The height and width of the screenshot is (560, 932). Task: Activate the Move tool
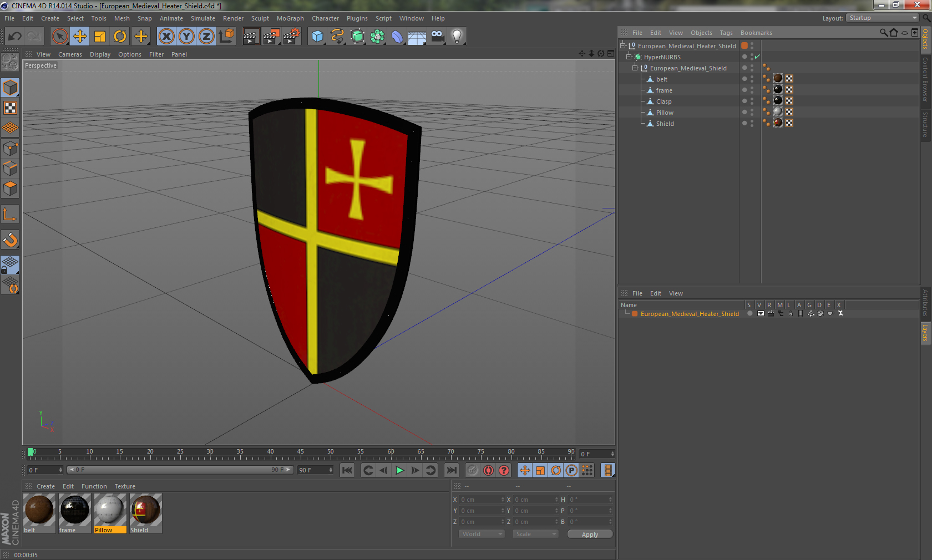pyautogui.click(x=80, y=37)
